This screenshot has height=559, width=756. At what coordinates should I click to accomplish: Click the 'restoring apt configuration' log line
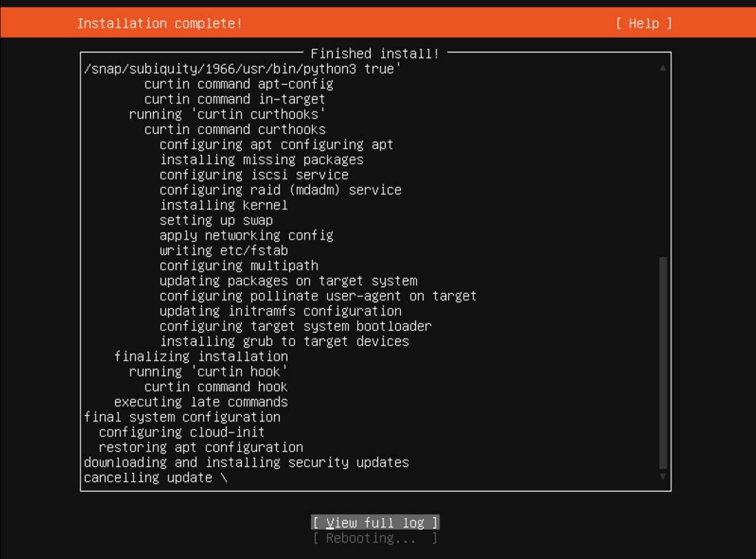coord(201,448)
